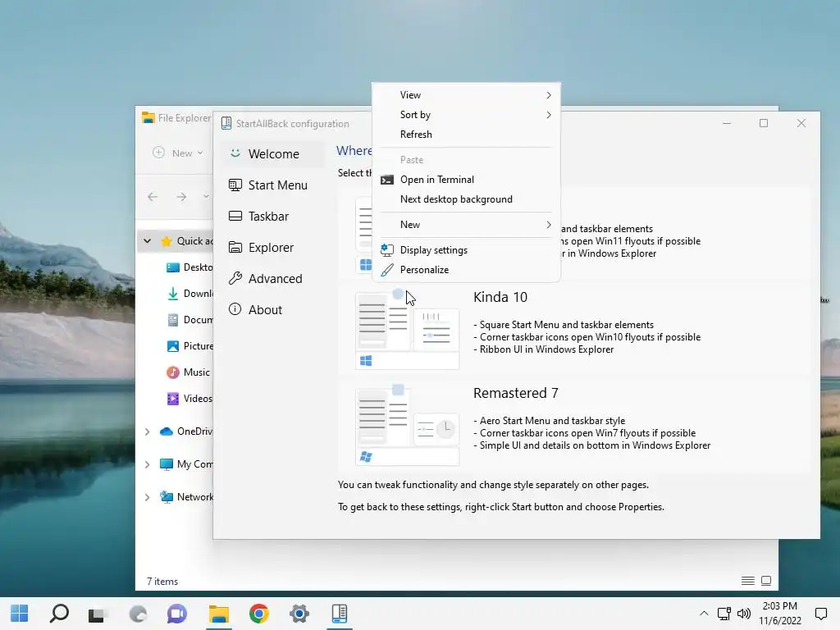This screenshot has width=840, height=630.
Task: Choose Next desktop background
Action: tap(466, 199)
